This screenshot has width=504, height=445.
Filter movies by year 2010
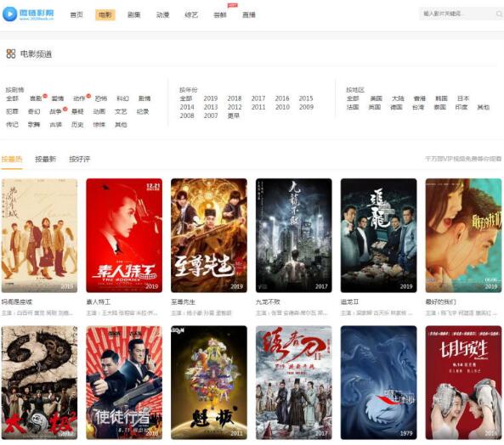pyautogui.click(x=282, y=107)
